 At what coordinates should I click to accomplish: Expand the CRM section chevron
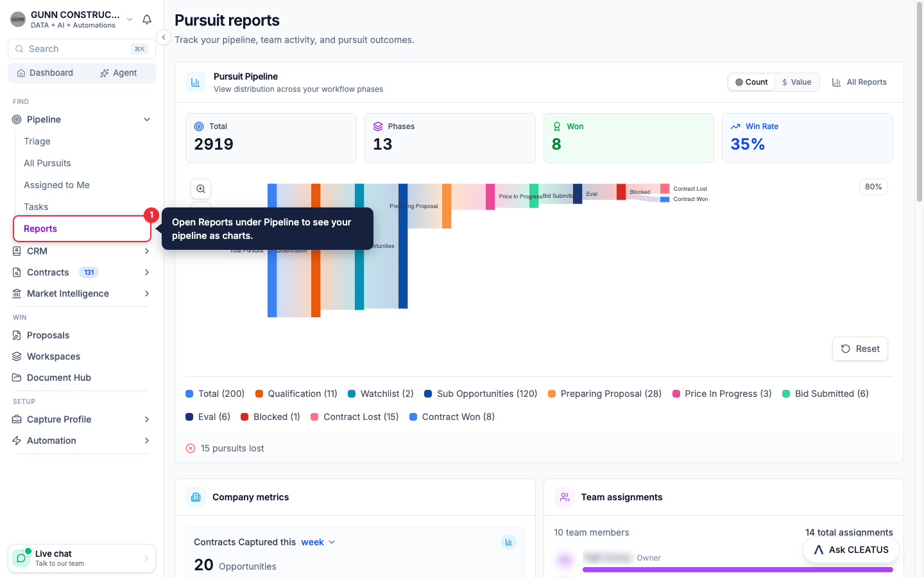click(147, 251)
